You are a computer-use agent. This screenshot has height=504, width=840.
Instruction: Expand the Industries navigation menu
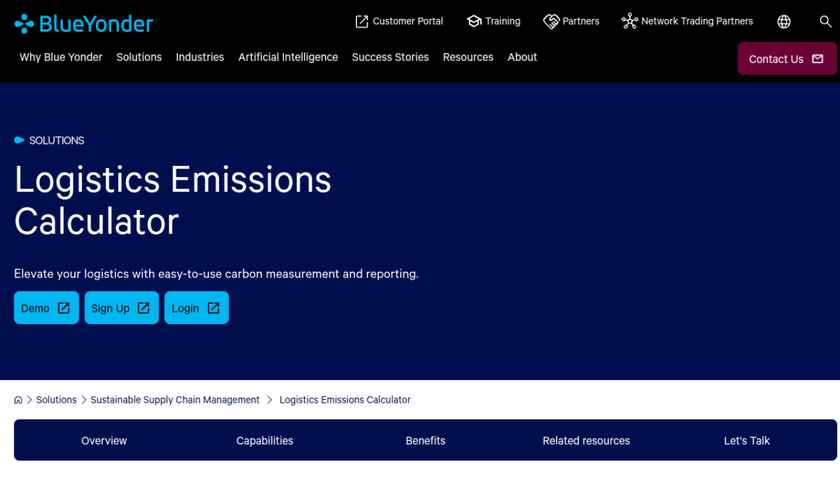199,57
